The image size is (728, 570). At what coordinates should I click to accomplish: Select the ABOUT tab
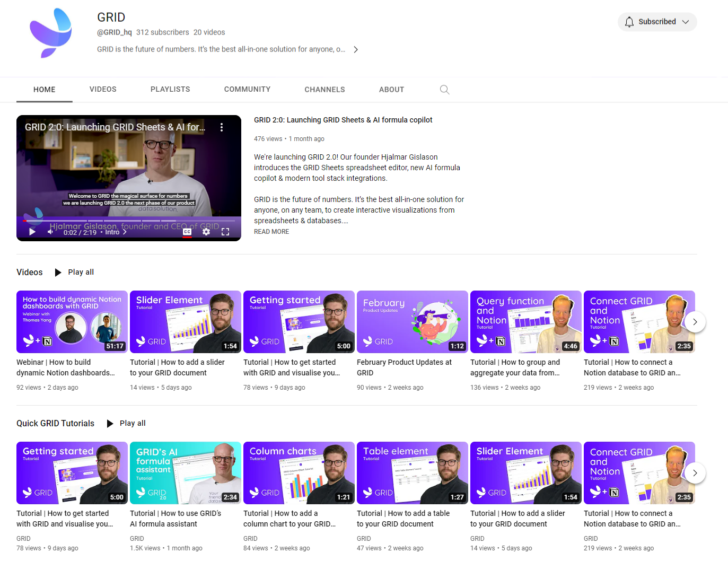(x=391, y=90)
